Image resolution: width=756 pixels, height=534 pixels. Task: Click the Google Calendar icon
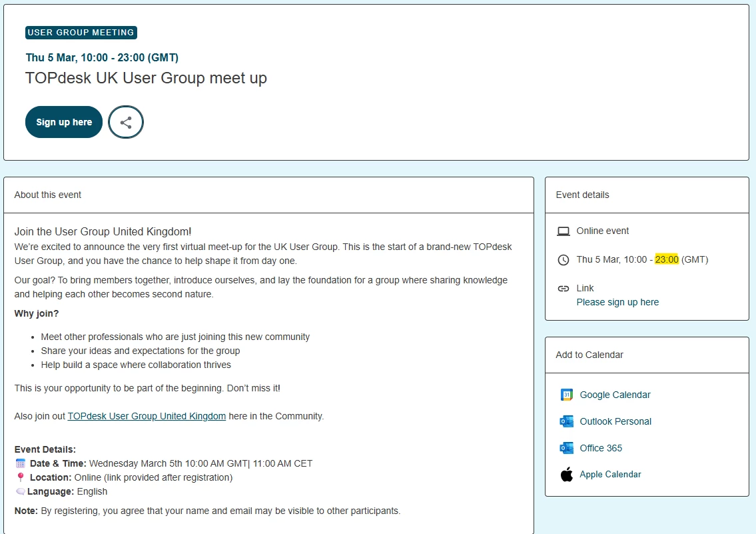click(x=567, y=395)
